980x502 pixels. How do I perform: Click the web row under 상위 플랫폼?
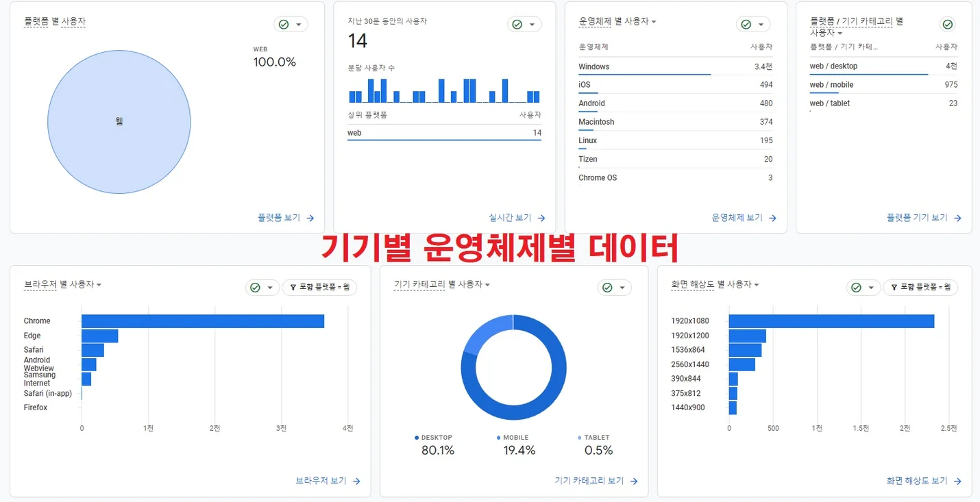pyautogui.click(x=444, y=133)
